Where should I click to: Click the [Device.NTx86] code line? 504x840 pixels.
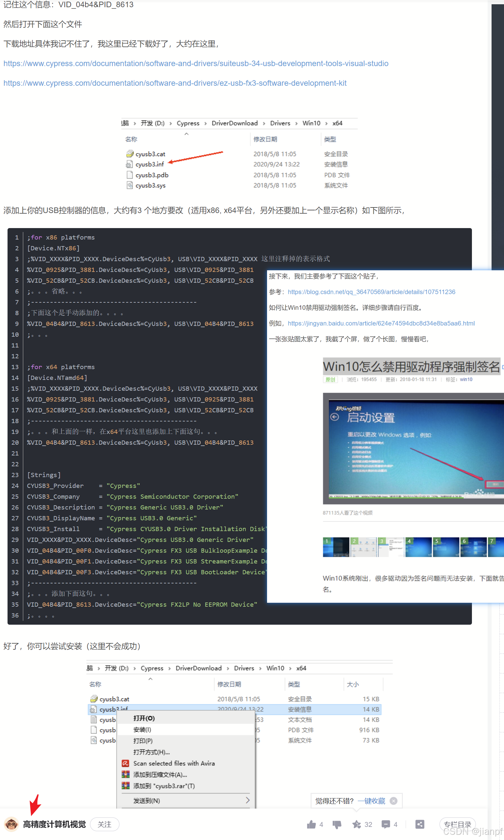pos(53,248)
